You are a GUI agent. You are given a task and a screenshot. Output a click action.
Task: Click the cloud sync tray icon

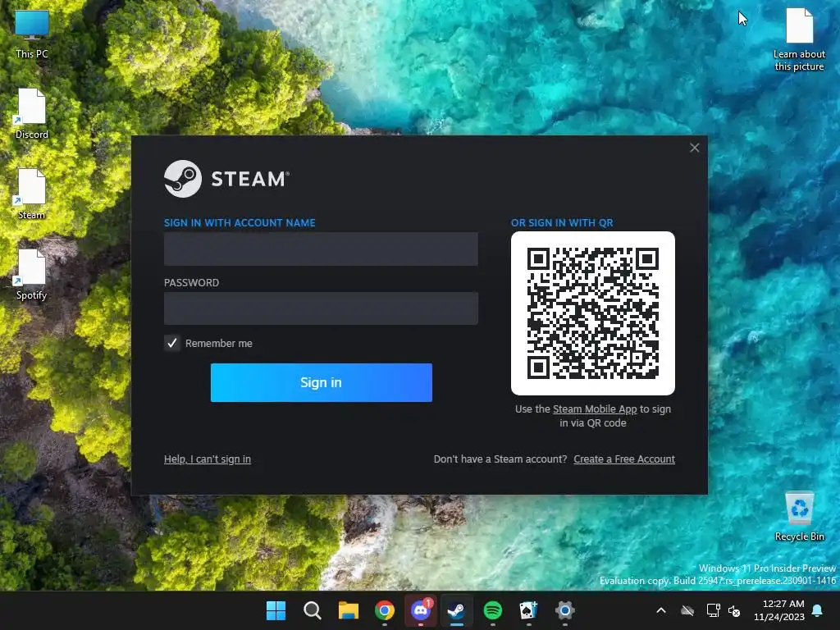(687, 610)
